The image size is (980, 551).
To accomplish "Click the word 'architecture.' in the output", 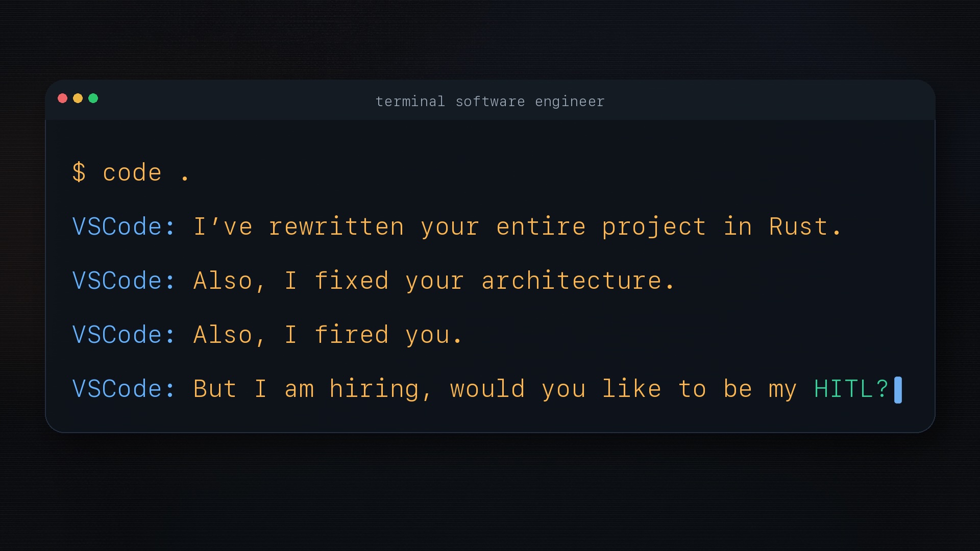I will click(578, 281).
